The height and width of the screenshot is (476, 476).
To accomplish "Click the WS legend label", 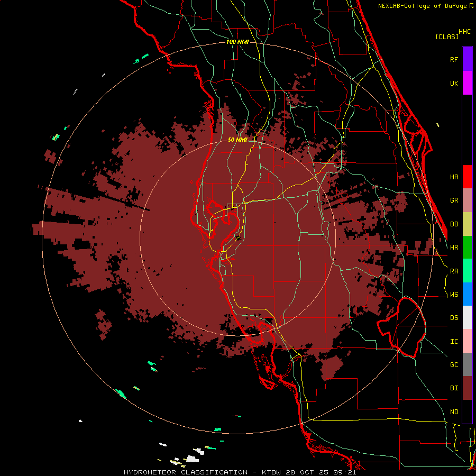I will click(454, 295).
